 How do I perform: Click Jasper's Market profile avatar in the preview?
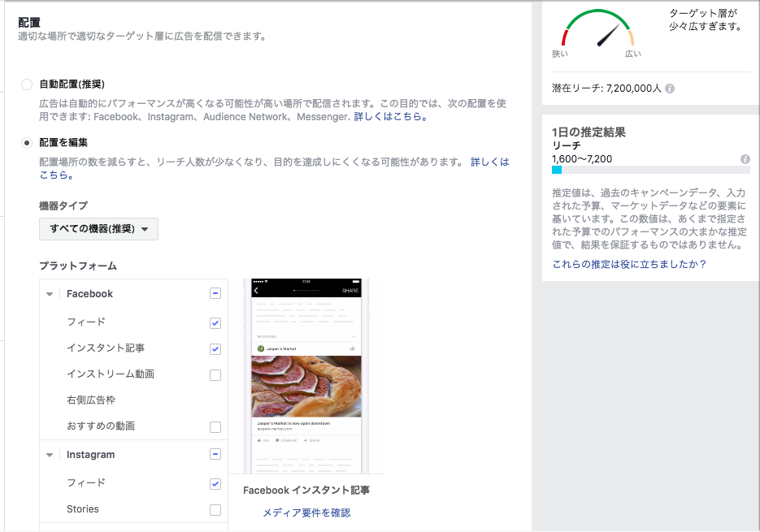(261, 348)
